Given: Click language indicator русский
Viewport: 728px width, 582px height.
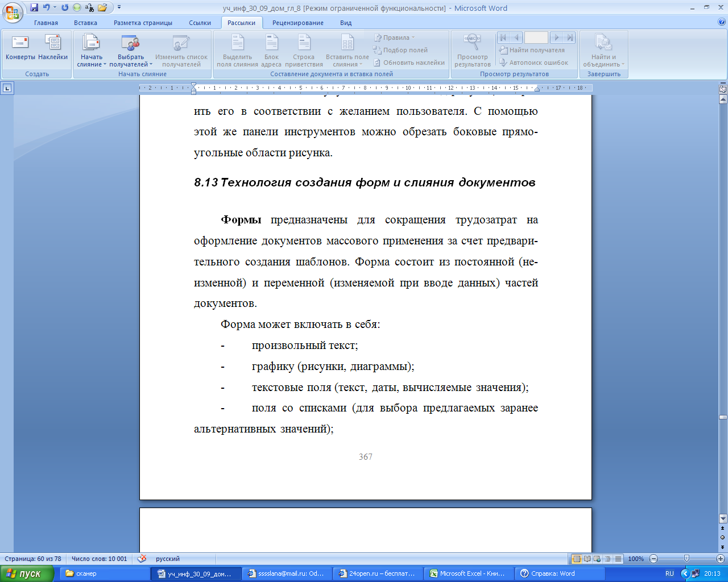Looking at the screenshot, I should [168, 559].
